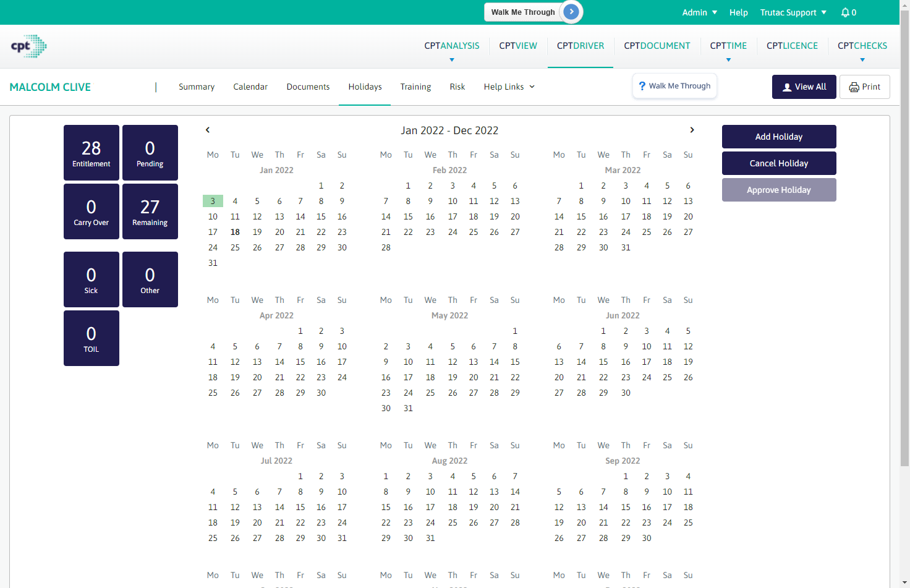Open the Help link in top bar
The width and height of the screenshot is (910, 588).
[738, 12]
